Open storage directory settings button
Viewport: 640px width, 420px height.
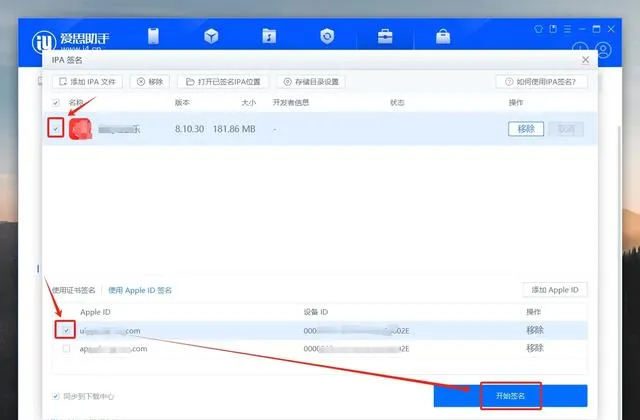[x=311, y=82]
